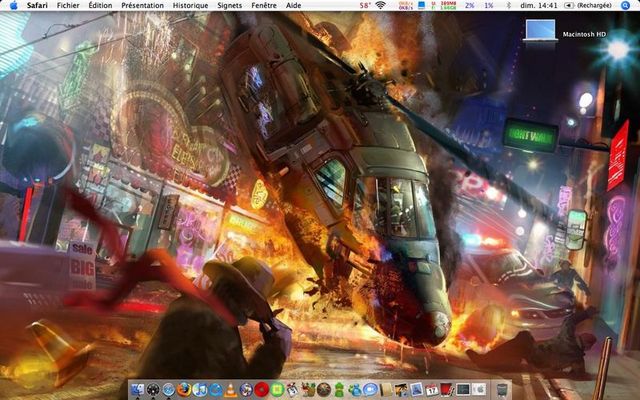
Task: Launch Firefox from the Dock
Action: coord(184,389)
